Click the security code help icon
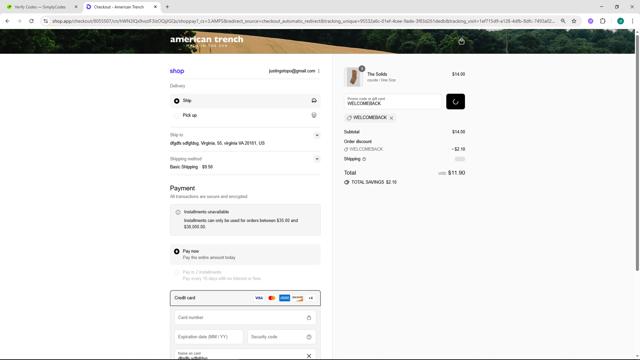The height and width of the screenshot is (360, 640). pos(309,337)
